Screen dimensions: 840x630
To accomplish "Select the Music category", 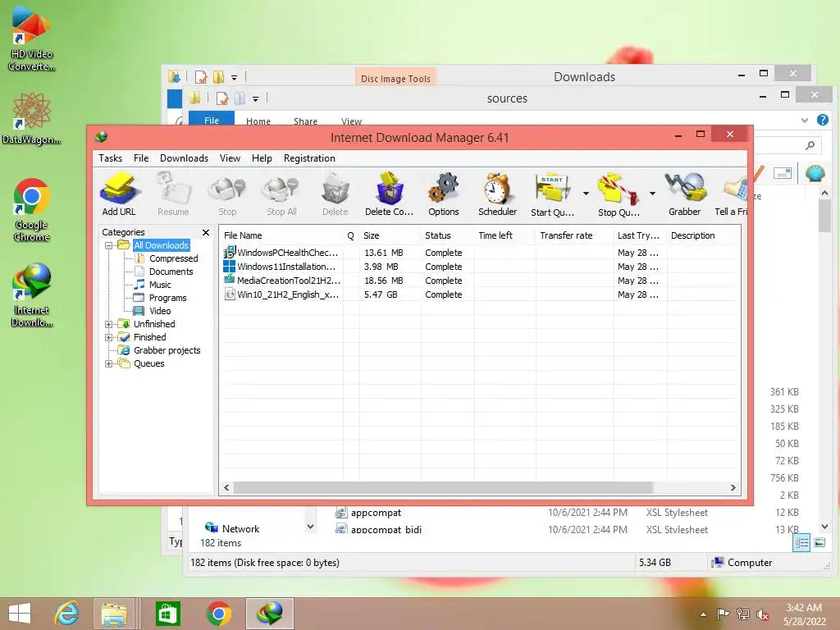I will point(160,285).
